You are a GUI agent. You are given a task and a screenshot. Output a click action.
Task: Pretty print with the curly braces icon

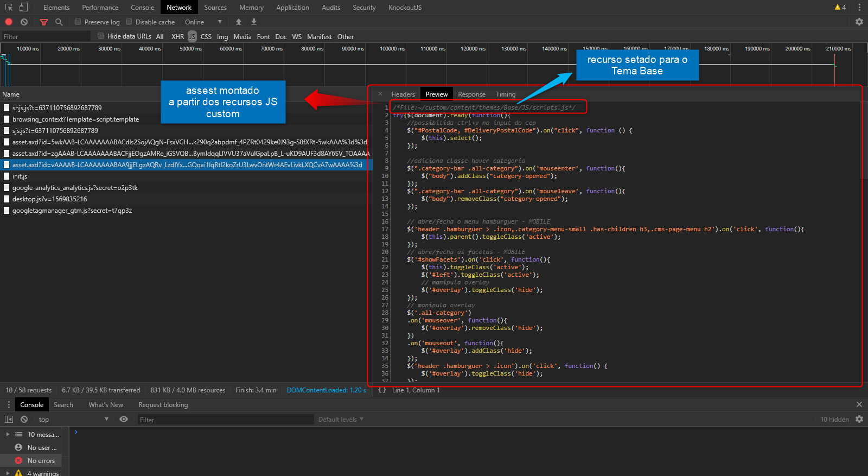382,390
